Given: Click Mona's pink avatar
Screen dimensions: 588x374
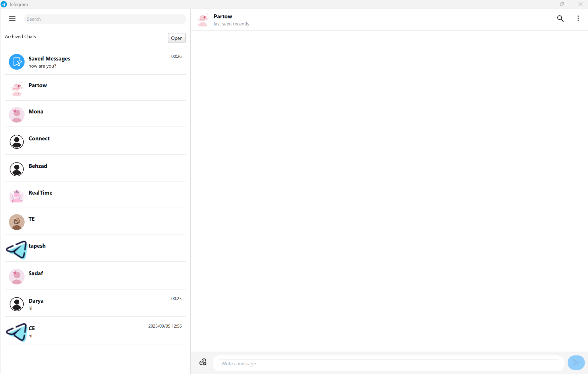Looking at the screenshot, I should [17, 115].
